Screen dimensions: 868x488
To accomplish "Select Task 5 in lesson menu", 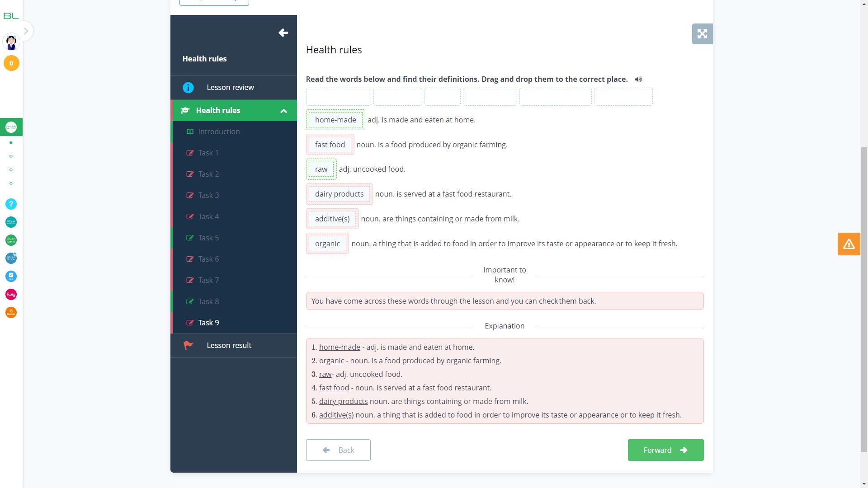I will (208, 238).
